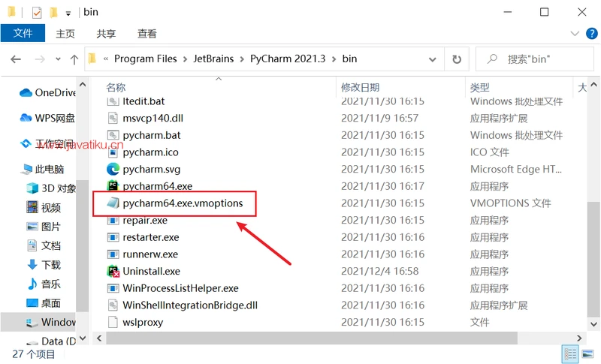Screen dimensions: 601x364
Task: Open the 文件 menu tab
Action: pyautogui.click(x=23, y=34)
